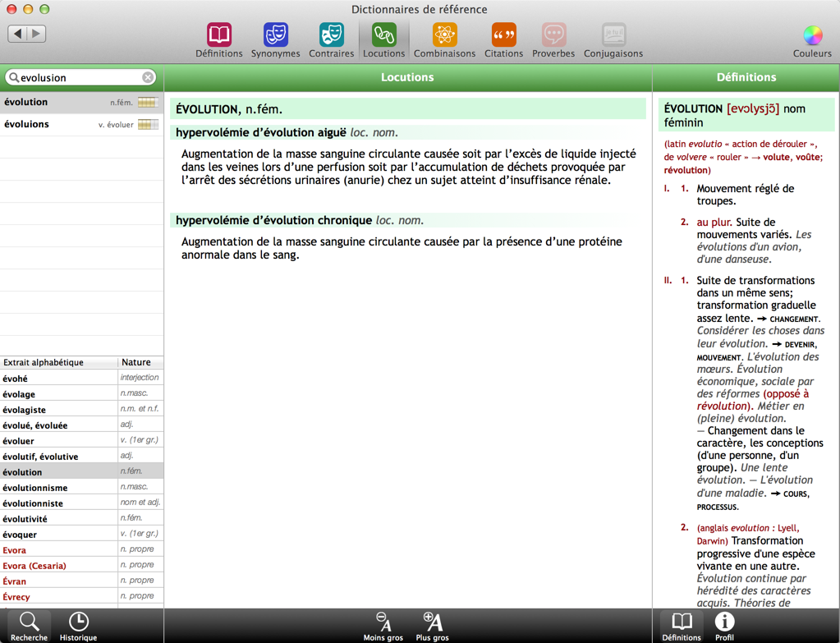Open the Proverbes dictionary

[x=553, y=41]
